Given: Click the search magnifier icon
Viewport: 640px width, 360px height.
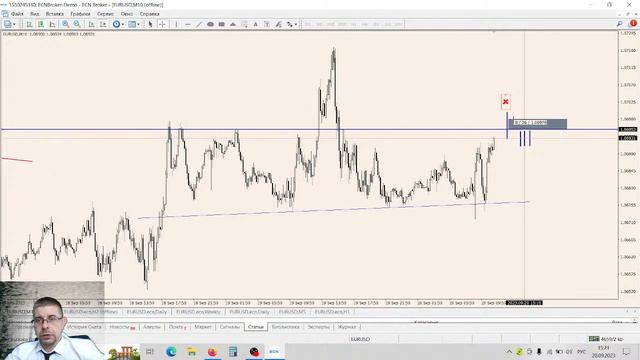Looking at the screenshot, I should click(x=619, y=24).
